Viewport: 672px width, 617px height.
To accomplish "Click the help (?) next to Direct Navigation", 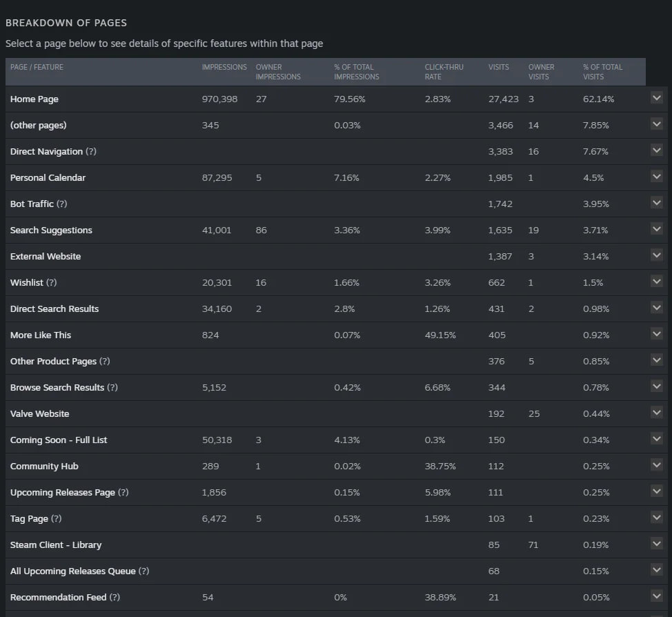I will [91, 151].
